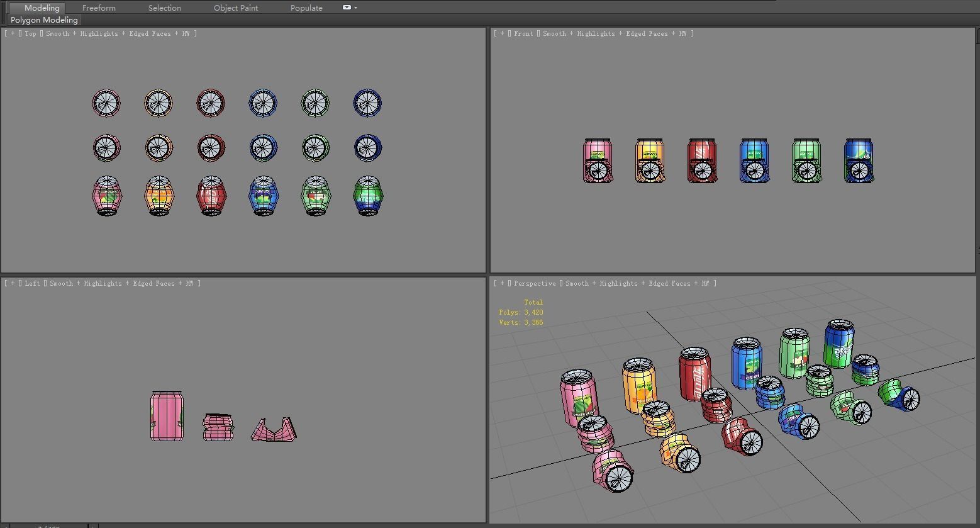
Task: Open the Selection ribbon tab
Action: click(165, 8)
